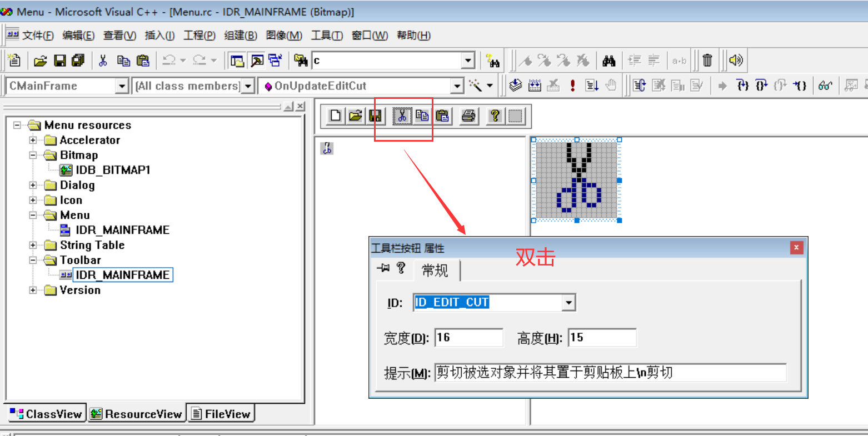868x436 pixels.
Task: Expand the Dialog folder
Action: (33, 186)
